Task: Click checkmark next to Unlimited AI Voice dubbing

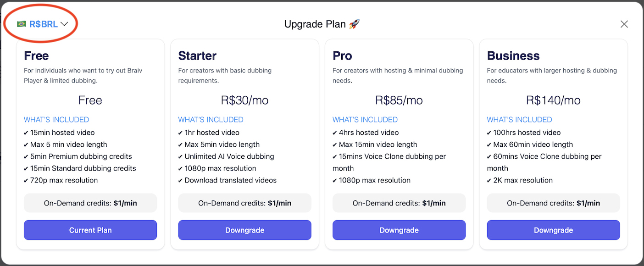Action: 181,157
